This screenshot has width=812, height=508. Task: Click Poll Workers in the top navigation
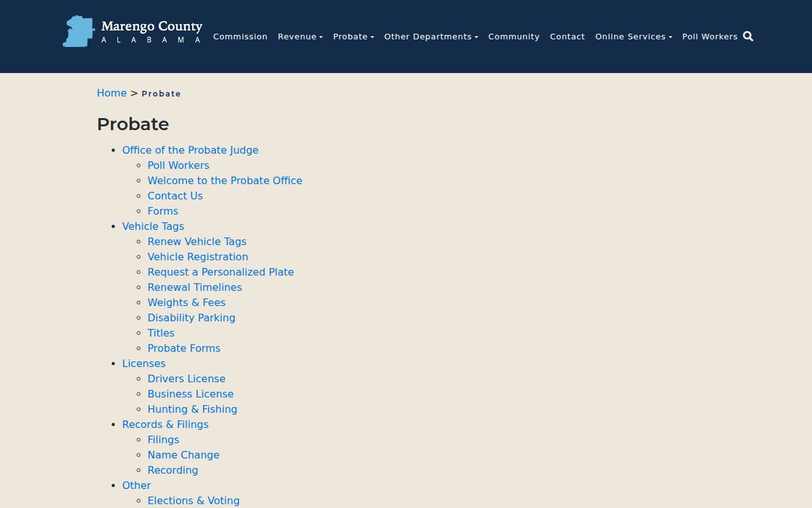[709, 37]
